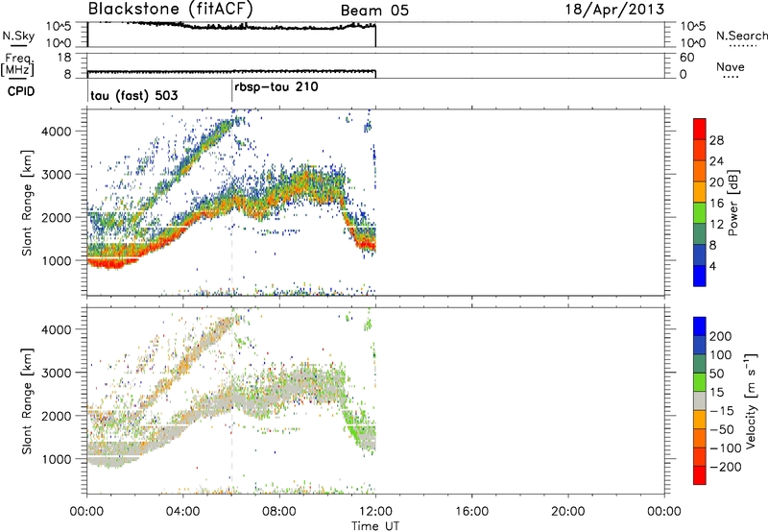Click the "Slant Range [km]" label of velocity panel

27,401
